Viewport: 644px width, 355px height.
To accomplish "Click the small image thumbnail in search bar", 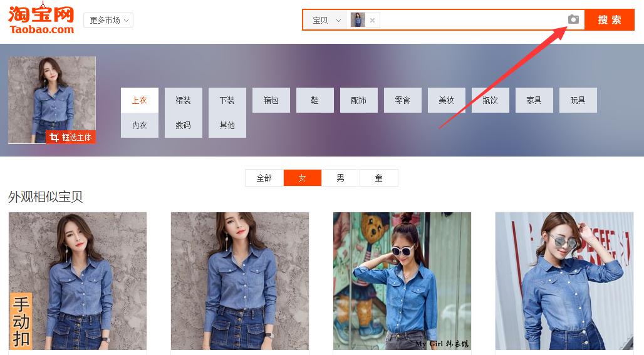I will pyautogui.click(x=358, y=20).
